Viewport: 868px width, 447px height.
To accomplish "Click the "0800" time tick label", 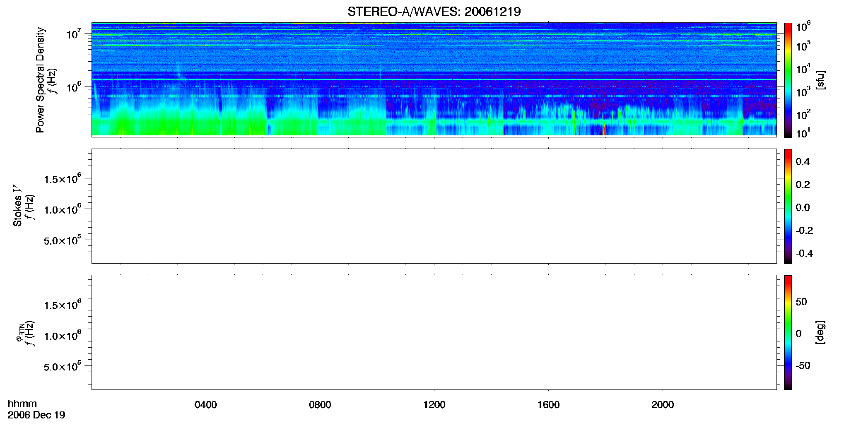I will point(320,404).
